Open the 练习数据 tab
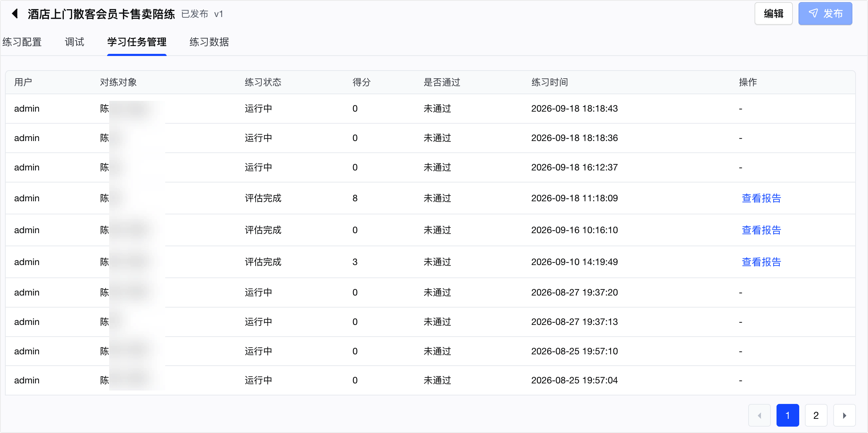Viewport: 868px width, 433px height. tap(209, 42)
